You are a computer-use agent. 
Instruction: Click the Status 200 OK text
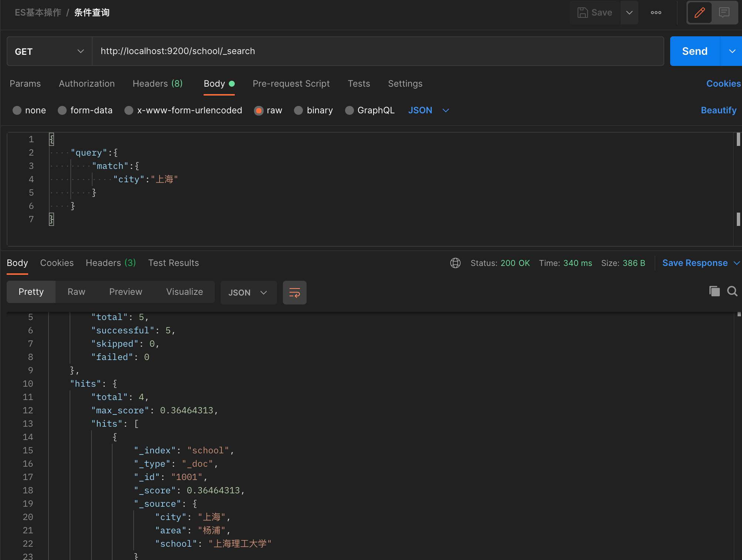point(500,263)
